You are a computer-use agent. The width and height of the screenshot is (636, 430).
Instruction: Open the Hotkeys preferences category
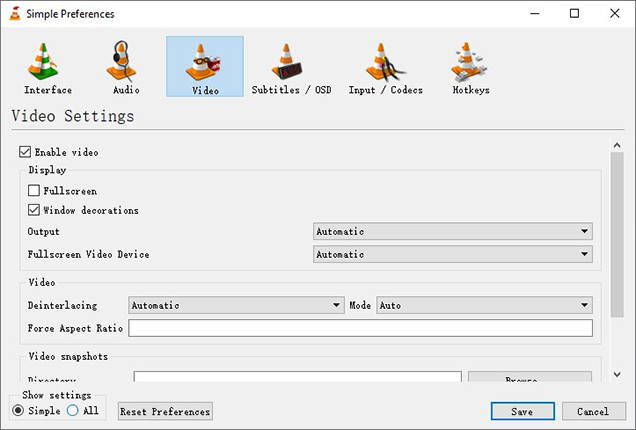tap(471, 67)
